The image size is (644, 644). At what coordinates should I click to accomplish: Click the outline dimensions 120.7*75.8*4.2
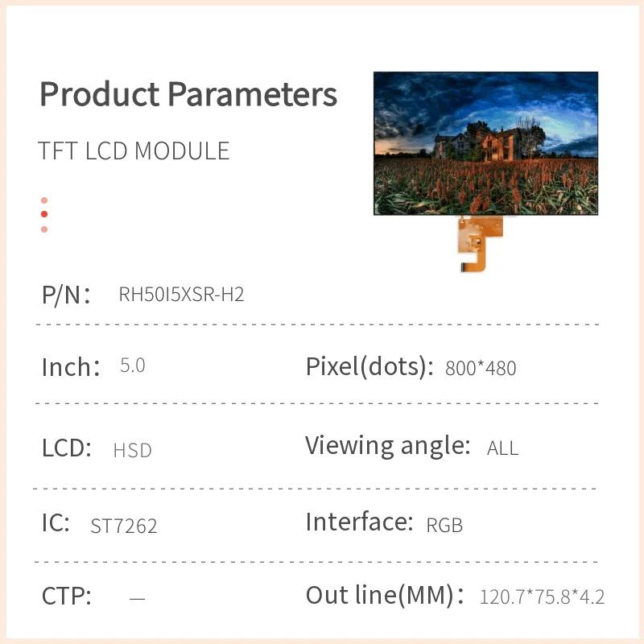542,597
